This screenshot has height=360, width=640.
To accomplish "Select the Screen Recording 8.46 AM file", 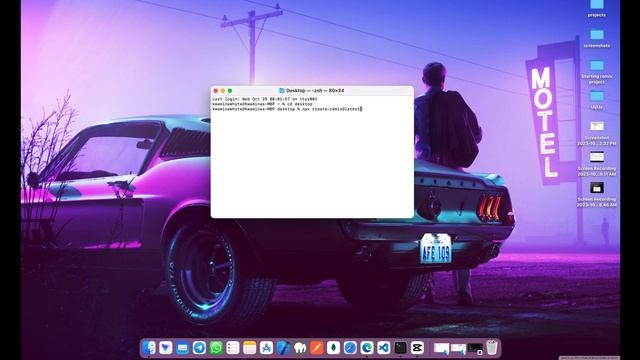I will 596,195.
